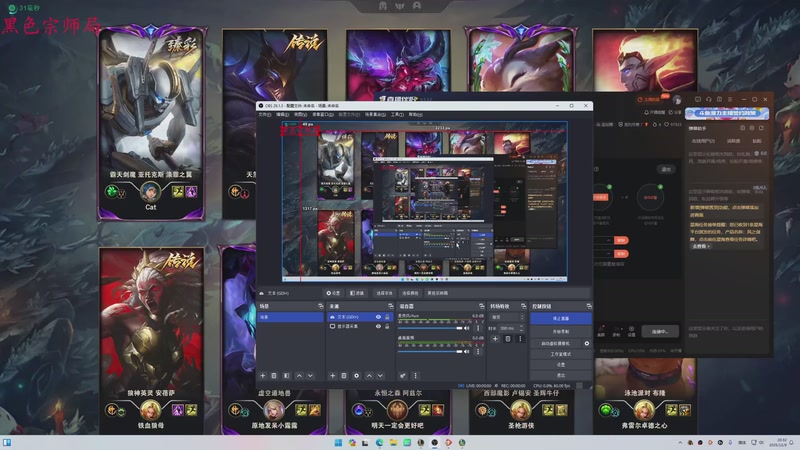This screenshot has height=450, width=800.
Task: Toggle lock icon on first source
Action: click(388, 317)
